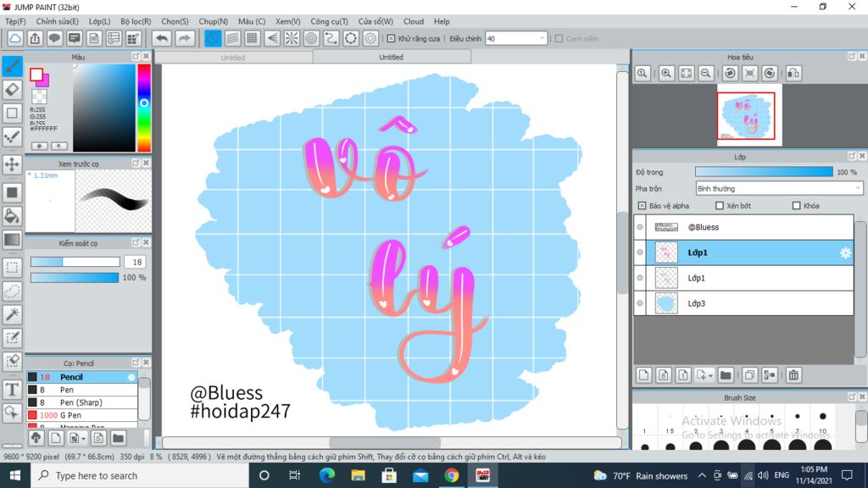Turn snap off with the blue highlighted icon

pos(213,38)
